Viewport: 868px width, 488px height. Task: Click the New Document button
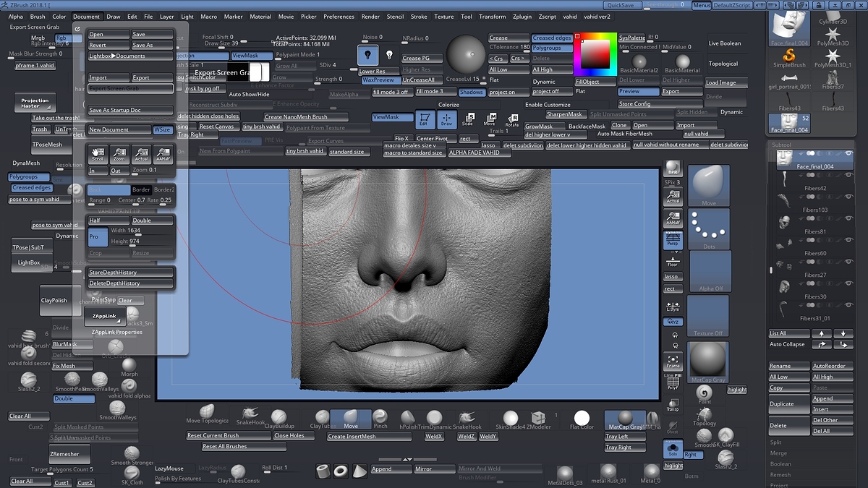coord(119,129)
